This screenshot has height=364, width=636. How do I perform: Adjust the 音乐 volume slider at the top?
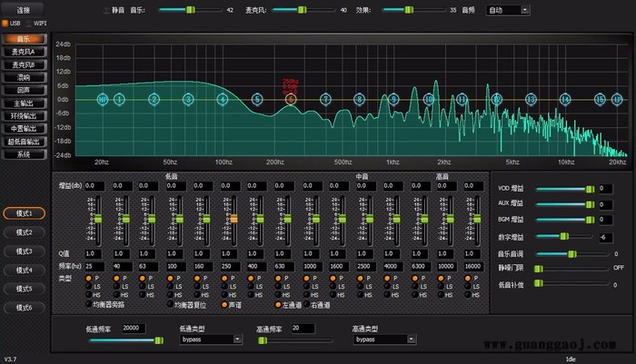click(190, 10)
